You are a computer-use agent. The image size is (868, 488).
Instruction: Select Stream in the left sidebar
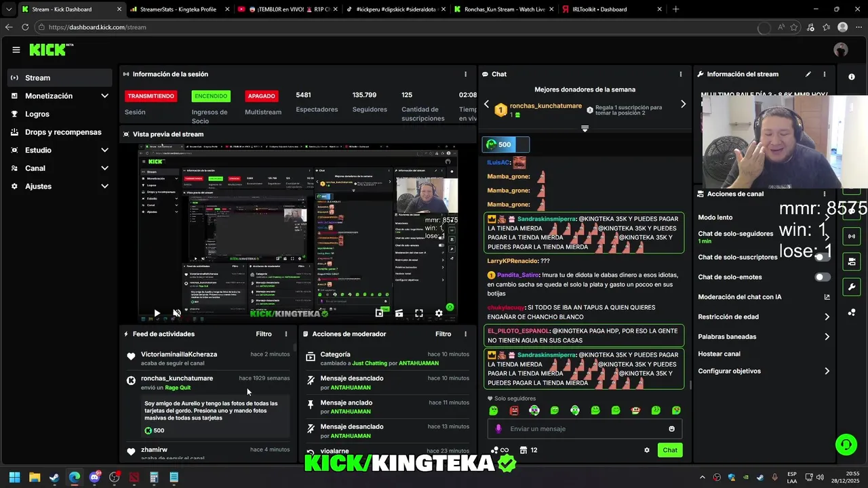pos(60,78)
